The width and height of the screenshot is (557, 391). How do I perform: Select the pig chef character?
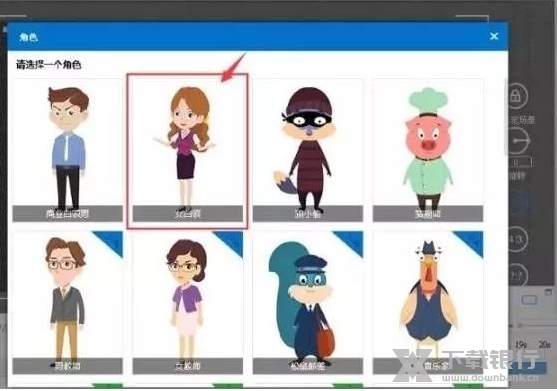coord(428,151)
